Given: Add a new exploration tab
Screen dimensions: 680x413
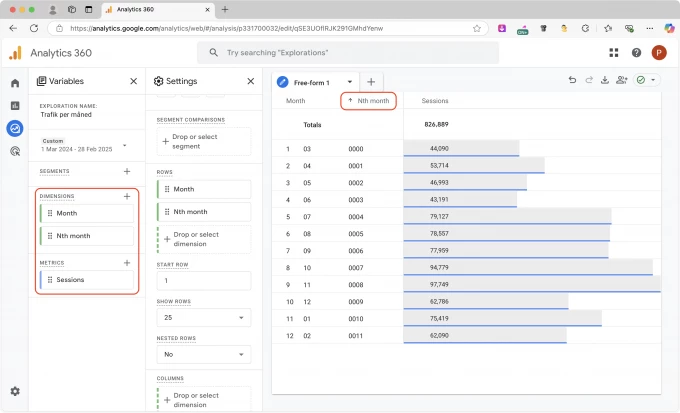Looking at the screenshot, I should tap(371, 82).
